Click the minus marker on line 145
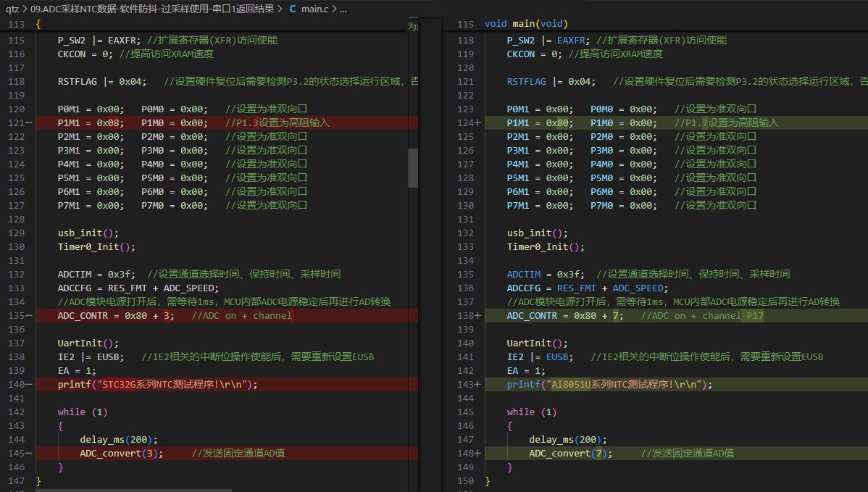The image size is (868, 492). coord(28,454)
